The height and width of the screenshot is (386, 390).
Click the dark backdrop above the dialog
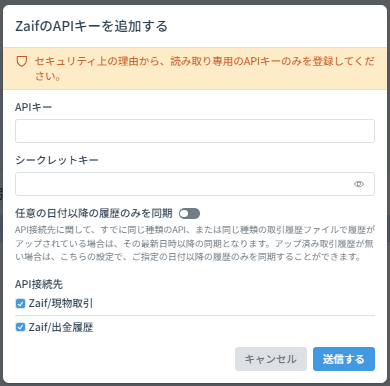click(195, 2)
